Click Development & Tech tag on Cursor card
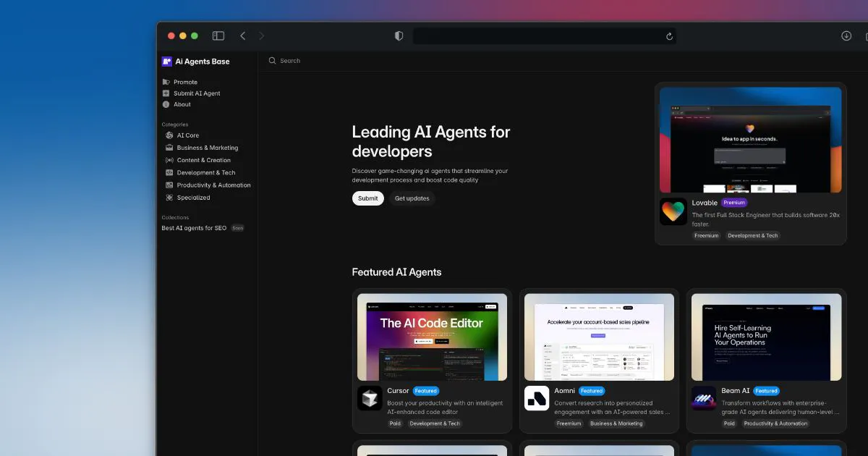 pyautogui.click(x=435, y=423)
